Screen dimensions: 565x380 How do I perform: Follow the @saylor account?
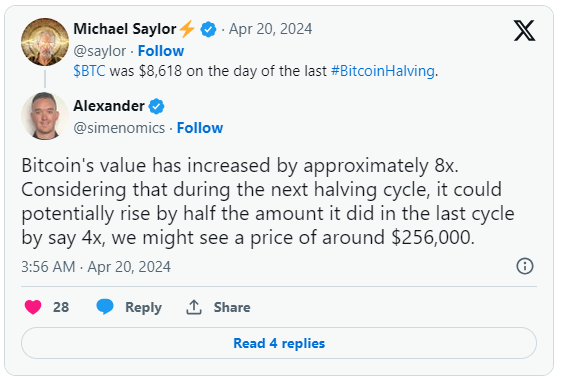point(161,51)
